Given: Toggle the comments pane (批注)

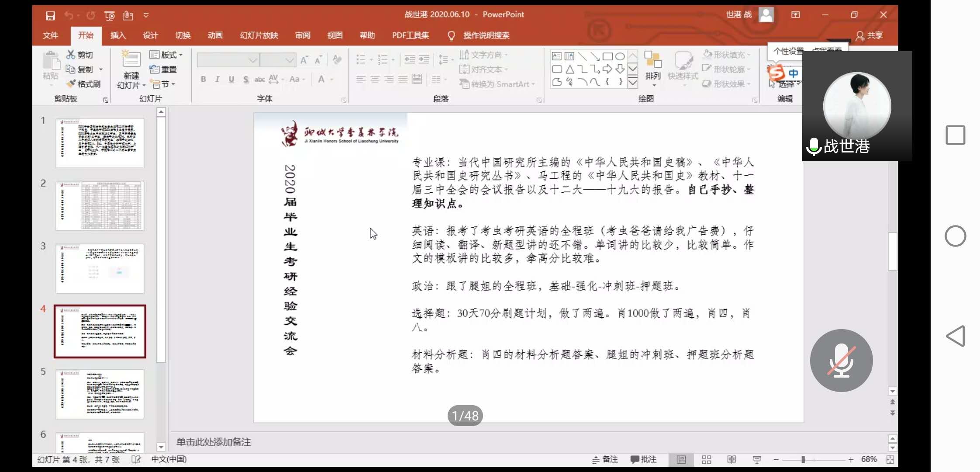Looking at the screenshot, I should [x=643, y=459].
